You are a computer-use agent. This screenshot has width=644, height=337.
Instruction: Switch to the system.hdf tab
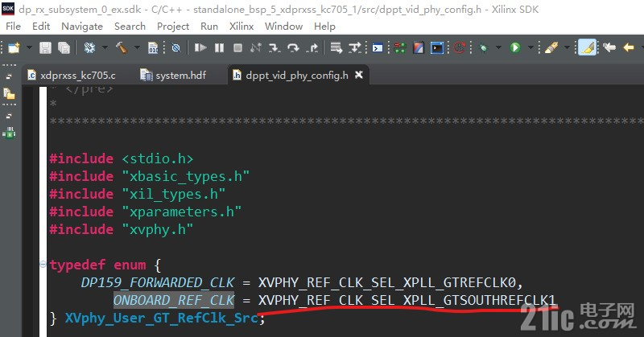pos(173,75)
